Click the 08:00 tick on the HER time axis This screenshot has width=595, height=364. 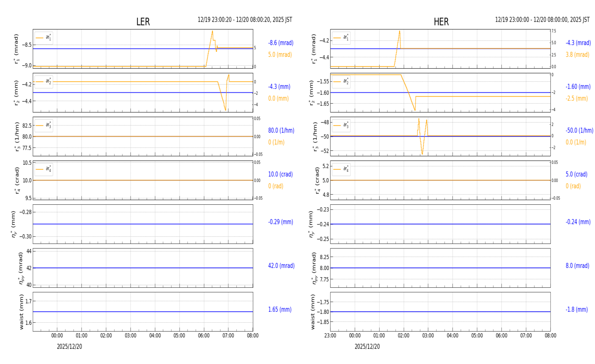point(550,336)
